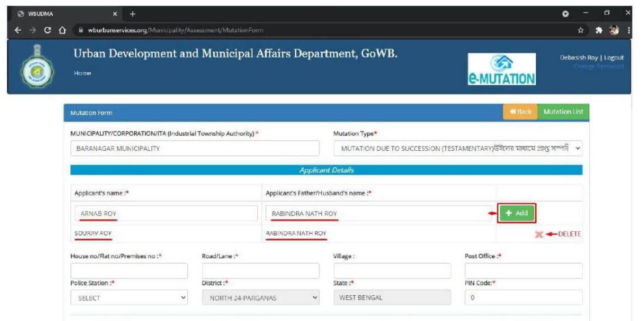Click the Post Office input field
The image size is (644, 321).
pos(524,271)
